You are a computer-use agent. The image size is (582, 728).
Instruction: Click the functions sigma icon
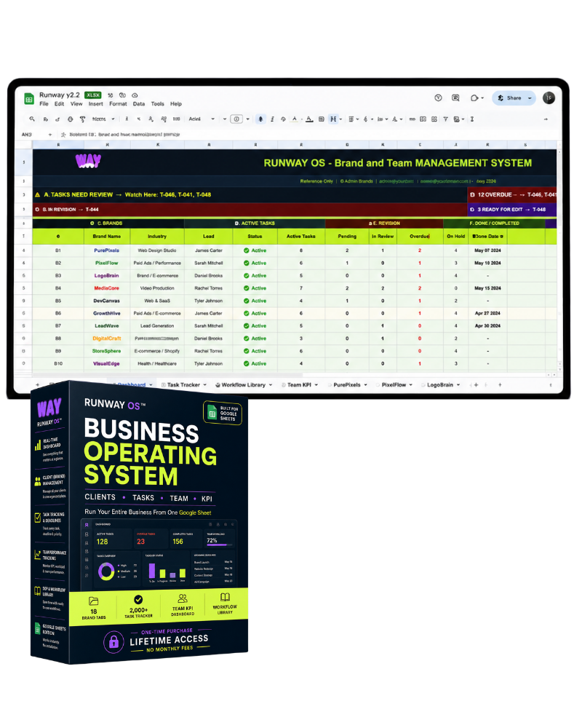click(x=472, y=119)
